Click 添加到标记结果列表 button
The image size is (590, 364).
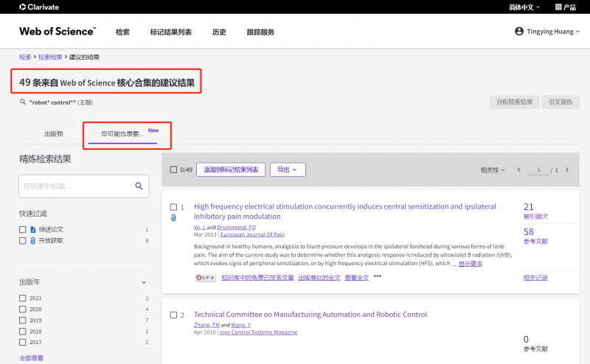click(230, 169)
